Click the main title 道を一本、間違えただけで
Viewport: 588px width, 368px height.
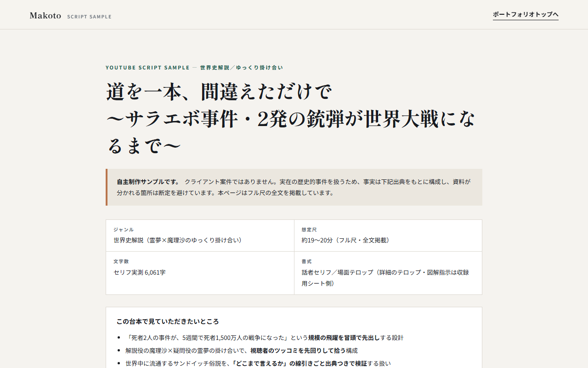(219, 92)
